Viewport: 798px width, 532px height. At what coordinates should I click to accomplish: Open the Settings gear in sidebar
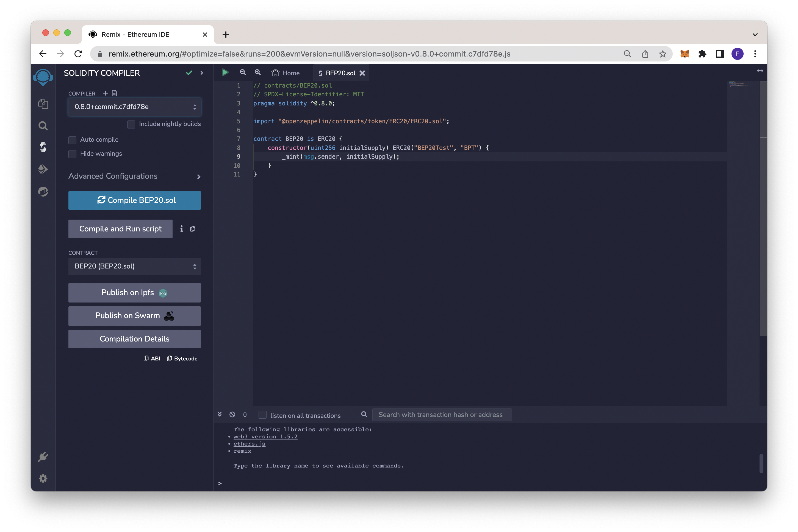43,478
